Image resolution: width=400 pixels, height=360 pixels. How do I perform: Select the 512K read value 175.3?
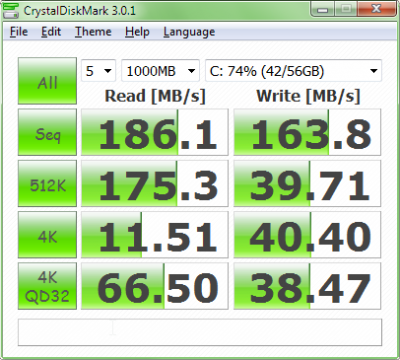pyautogui.click(x=155, y=184)
